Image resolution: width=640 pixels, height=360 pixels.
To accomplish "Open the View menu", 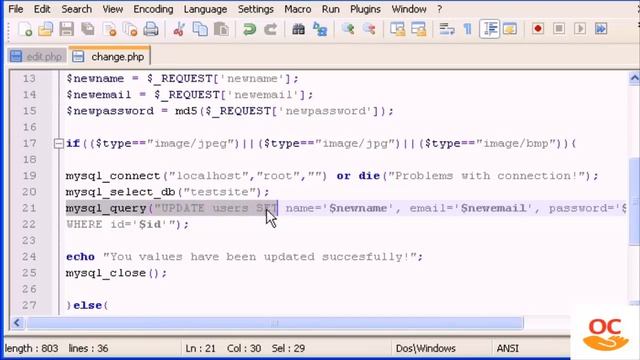I will (x=113, y=9).
